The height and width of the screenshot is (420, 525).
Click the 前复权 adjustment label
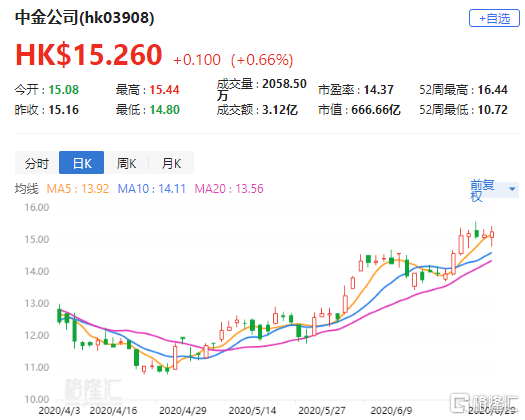point(482,190)
